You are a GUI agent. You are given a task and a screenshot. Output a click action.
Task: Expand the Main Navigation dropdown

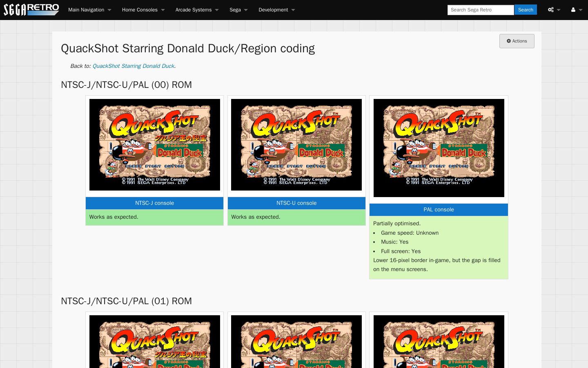89,10
